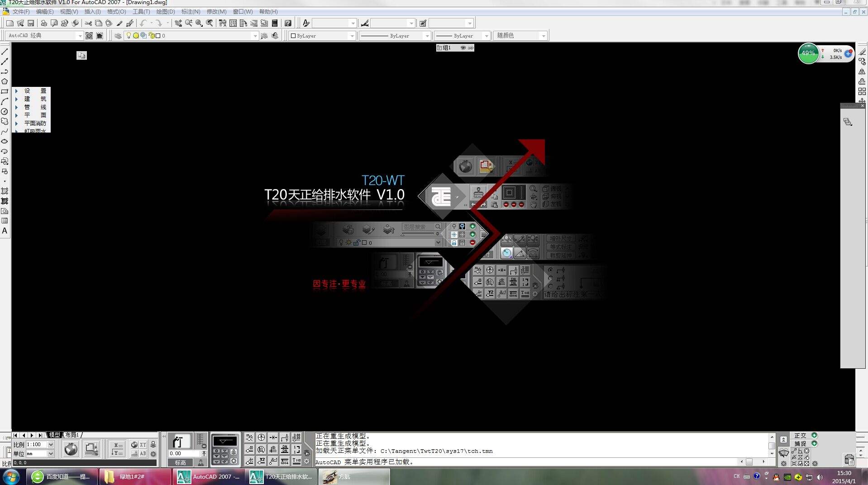
Task: Expand the 平面消防 side menu entry
Action: pos(31,123)
